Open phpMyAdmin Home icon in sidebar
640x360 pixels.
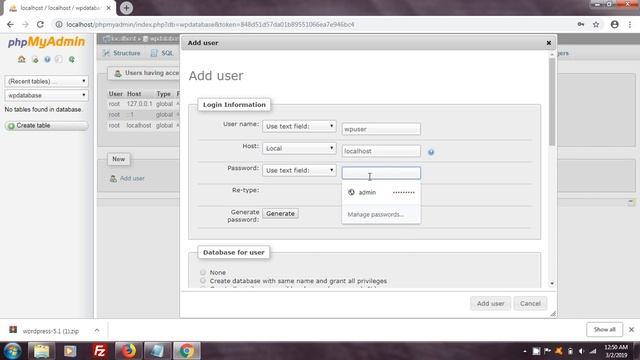click(22, 60)
